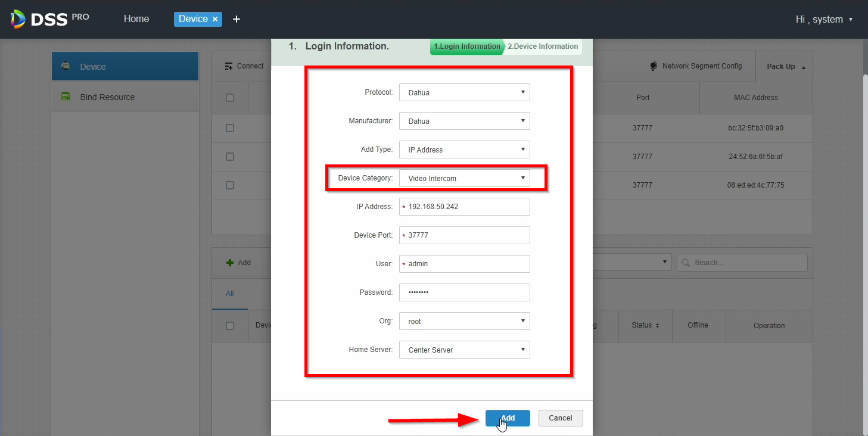This screenshot has height=436, width=868.
Task: Select MAC address bc:32:5f:b3:09:a0
Action: point(755,128)
